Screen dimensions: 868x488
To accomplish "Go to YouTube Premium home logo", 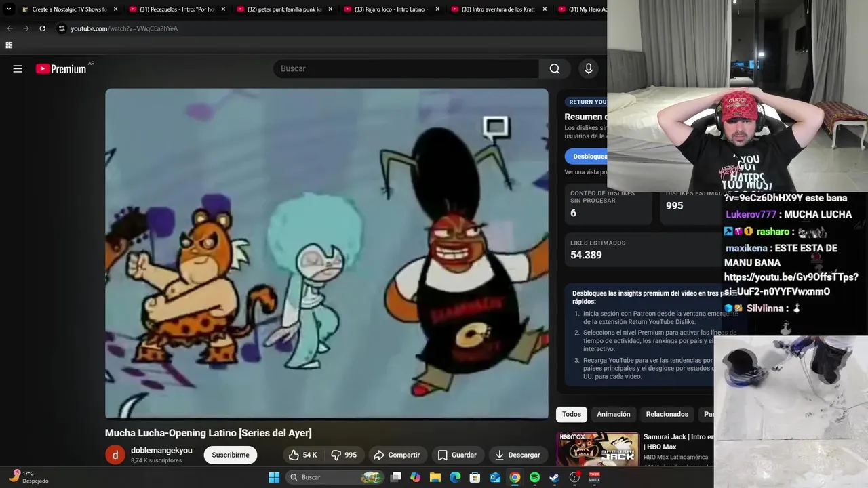I will (61, 68).
